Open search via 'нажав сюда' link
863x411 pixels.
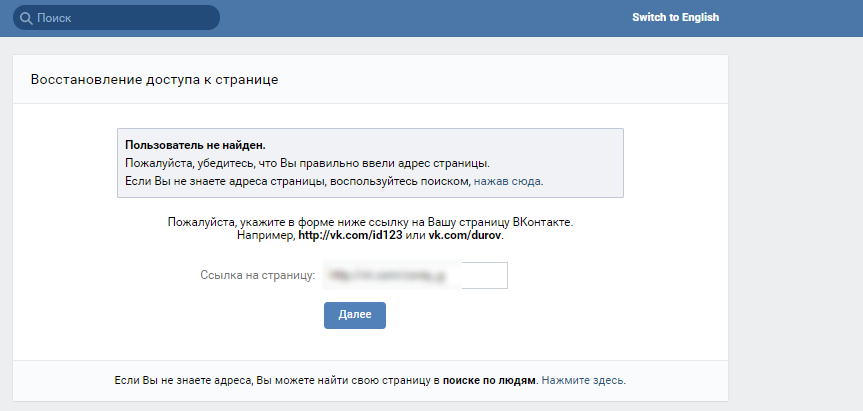[x=508, y=181]
